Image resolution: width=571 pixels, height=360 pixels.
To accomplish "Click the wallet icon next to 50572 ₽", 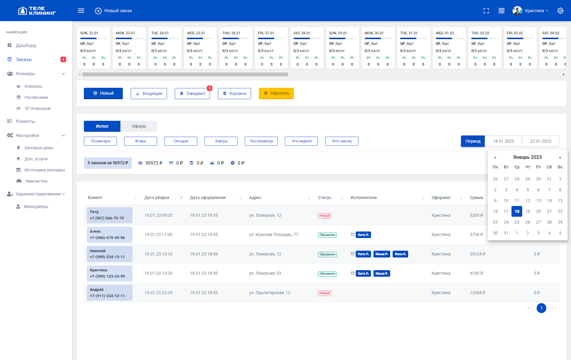I will pos(140,163).
